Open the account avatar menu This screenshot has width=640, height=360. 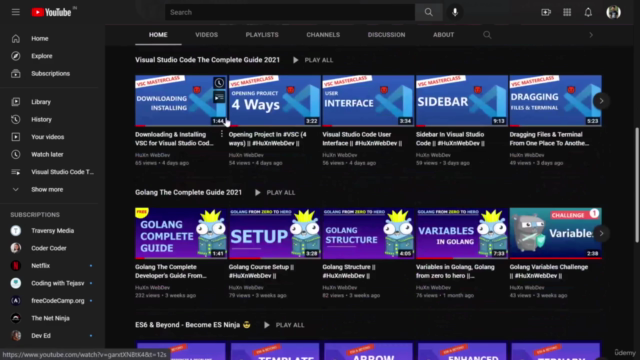[613, 12]
